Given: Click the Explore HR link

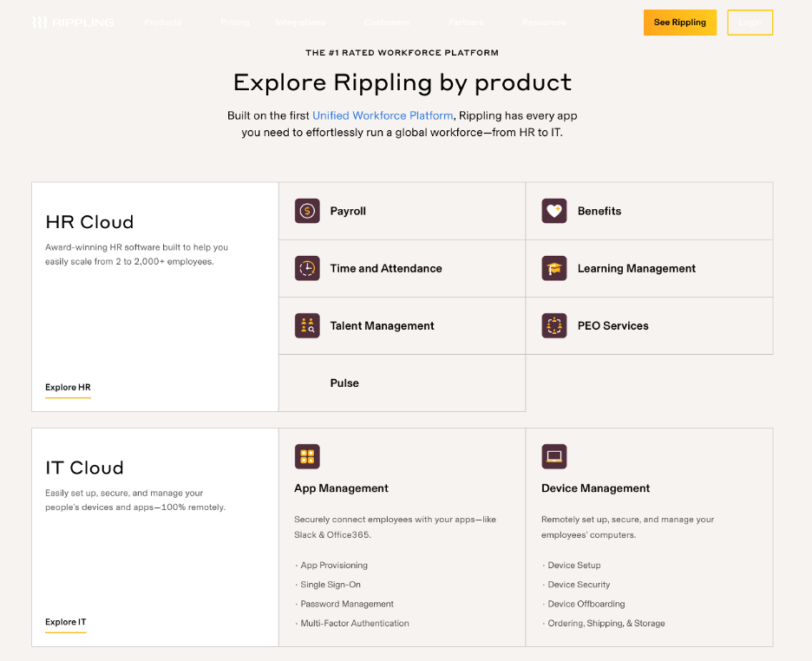Looking at the screenshot, I should [x=68, y=388].
